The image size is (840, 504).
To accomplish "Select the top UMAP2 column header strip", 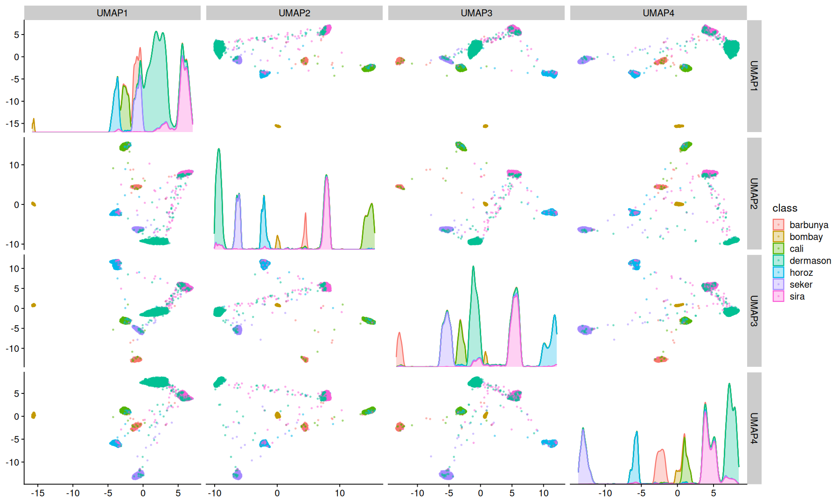I will pyautogui.click(x=294, y=13).
